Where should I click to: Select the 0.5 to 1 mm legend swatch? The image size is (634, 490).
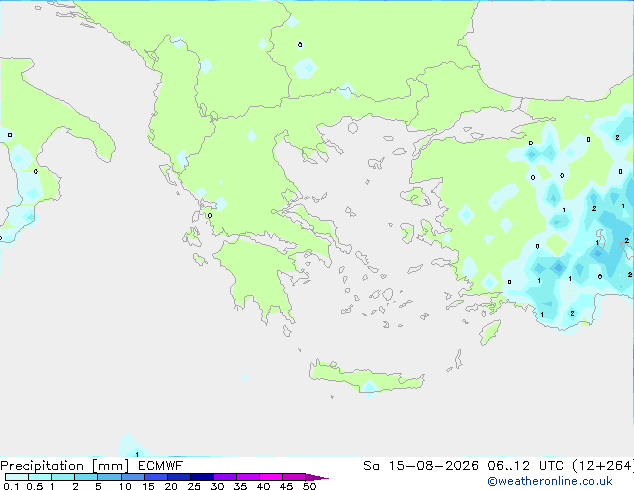(x=40, y=477)
